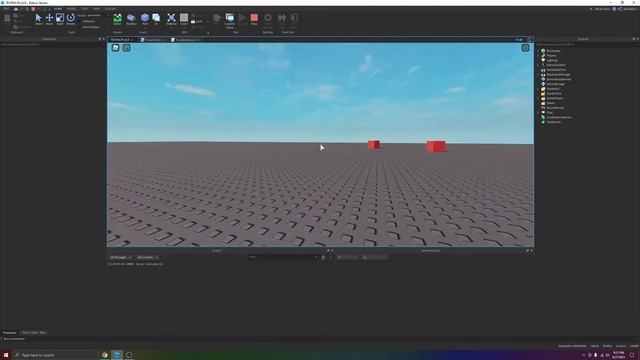Open the Material picker icon

[x=171, y=18]
